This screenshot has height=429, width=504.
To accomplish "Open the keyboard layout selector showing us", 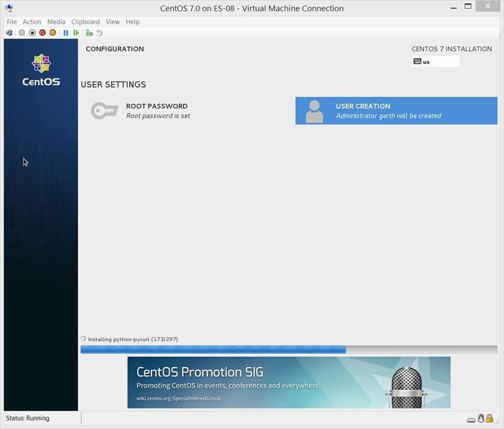I will pos(436,61).
